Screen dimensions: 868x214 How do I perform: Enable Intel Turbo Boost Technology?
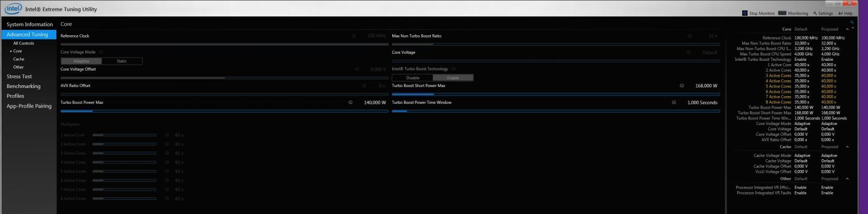tap(453, 78)
